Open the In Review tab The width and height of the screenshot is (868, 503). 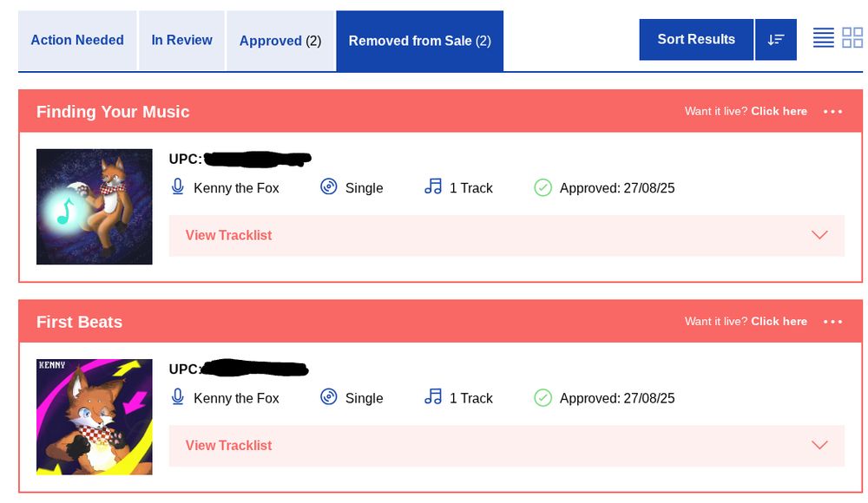[x=181, y=40]
